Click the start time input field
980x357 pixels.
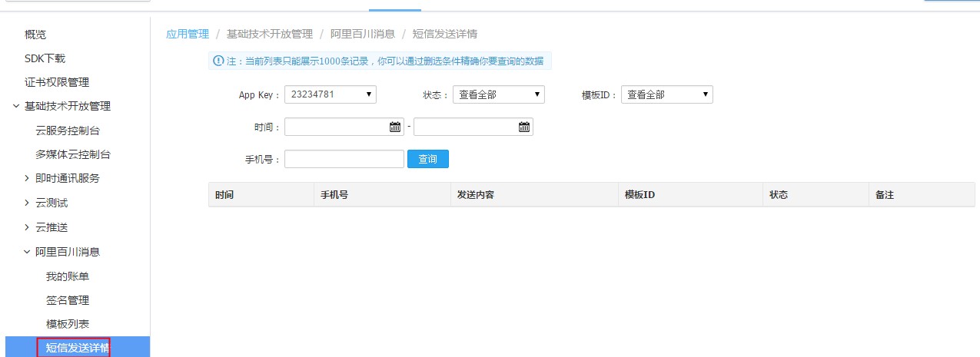[344, 127]
